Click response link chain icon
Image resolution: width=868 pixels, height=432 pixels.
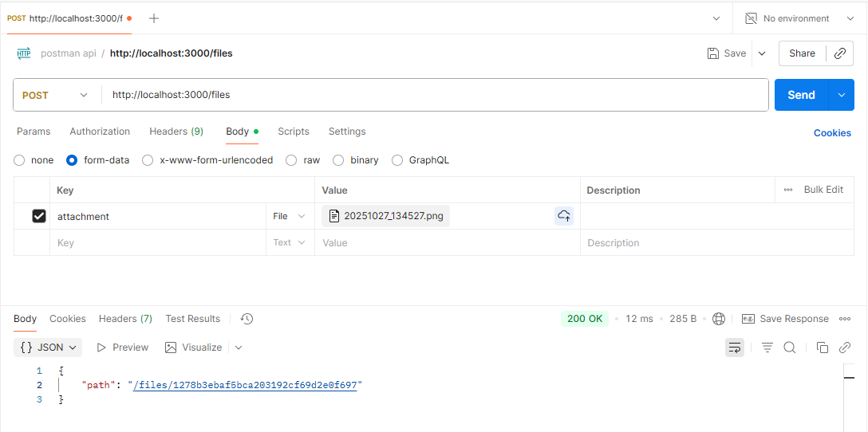click(x=845, y=348)
